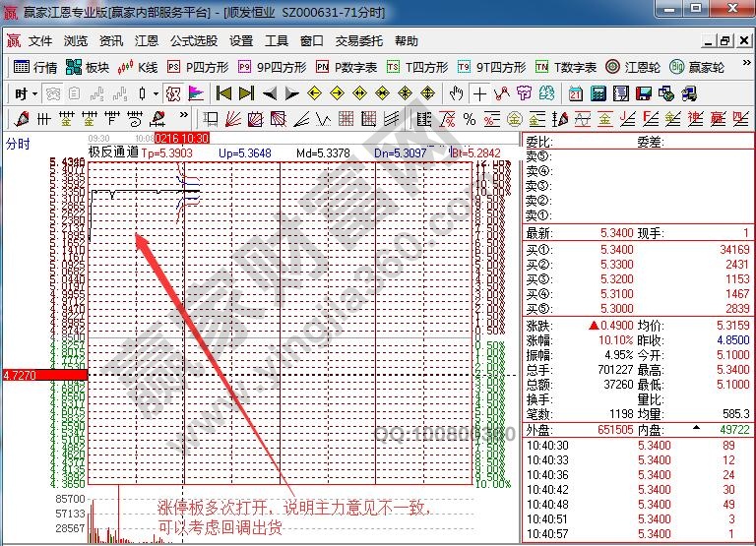
Task: Jump to the first record arrow
Action: pos(223,93)
